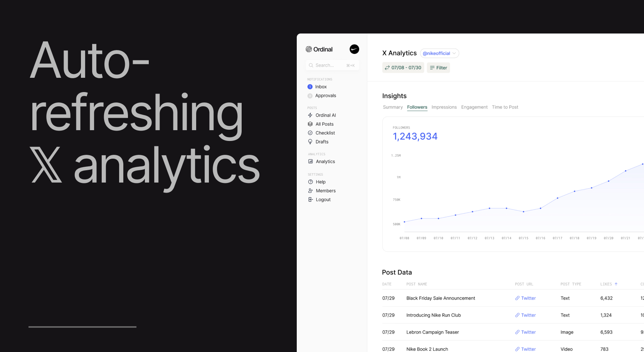The width and height of the screenshot is (644, 352).
Task: Open the 07/08 - 07/30 date range
Action: point(403,68)
